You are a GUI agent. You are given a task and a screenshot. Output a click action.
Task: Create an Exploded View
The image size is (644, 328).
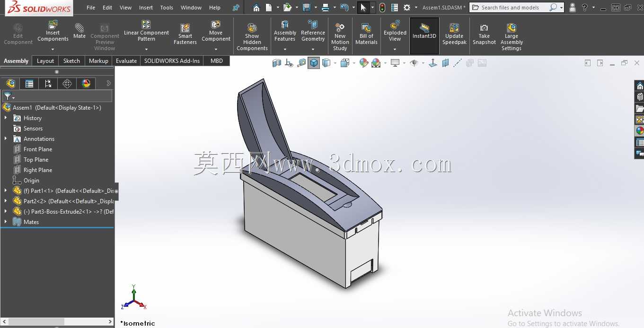[x=395, y=30]
